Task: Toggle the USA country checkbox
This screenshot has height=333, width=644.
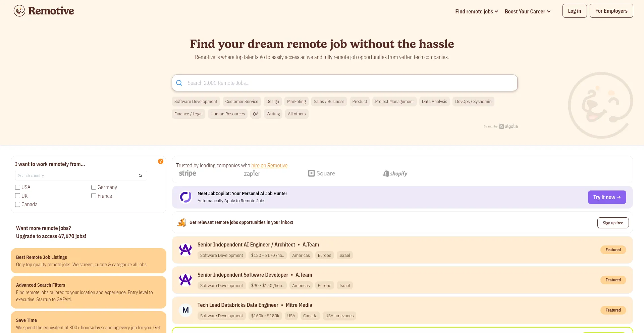Action: (18, 187)
